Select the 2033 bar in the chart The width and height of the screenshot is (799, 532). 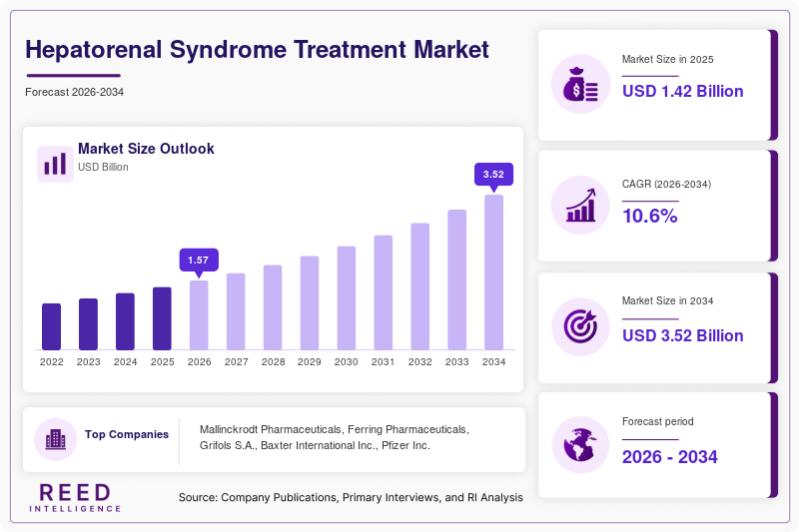coord(457,280)
